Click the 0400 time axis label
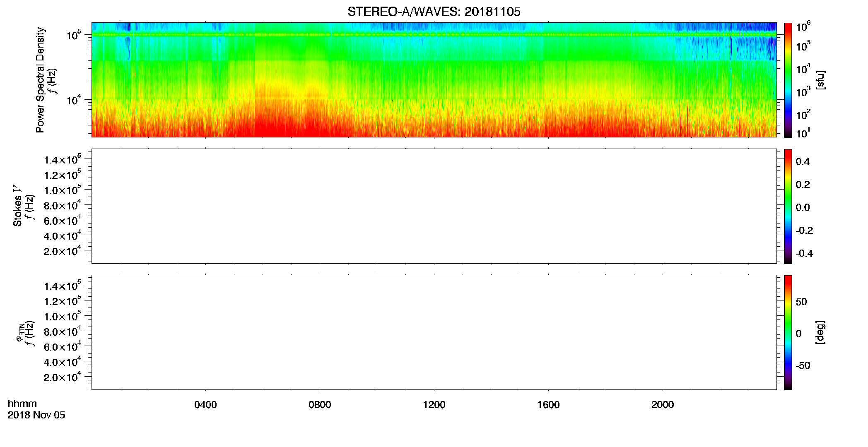This screenshot has width=868, height=447. coord(205,405)
